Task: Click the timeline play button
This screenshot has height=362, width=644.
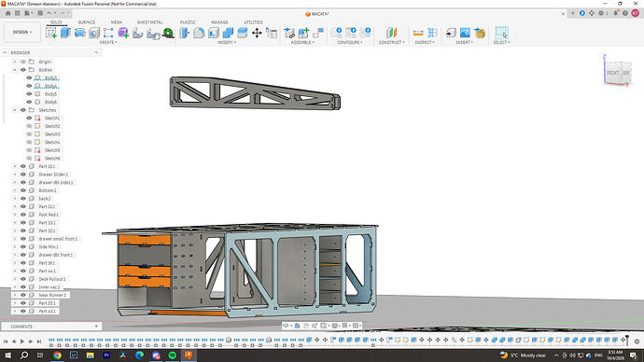Action: [x=22, y=341]
